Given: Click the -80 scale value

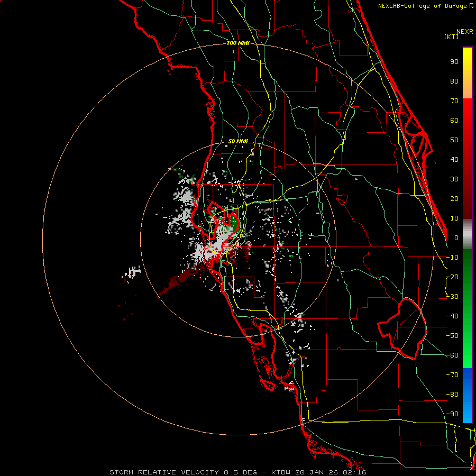Looking at the screenshot, I should click(x=452, y=395).
